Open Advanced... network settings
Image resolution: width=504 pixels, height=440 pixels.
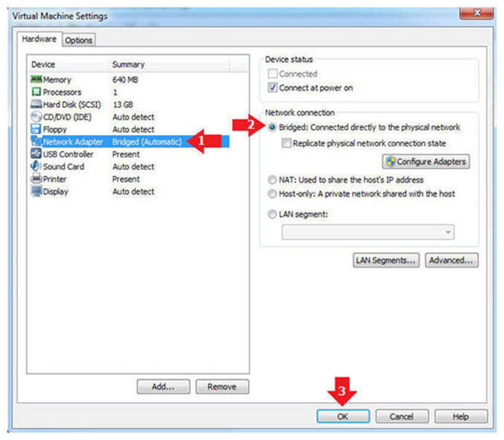(452, 260)
